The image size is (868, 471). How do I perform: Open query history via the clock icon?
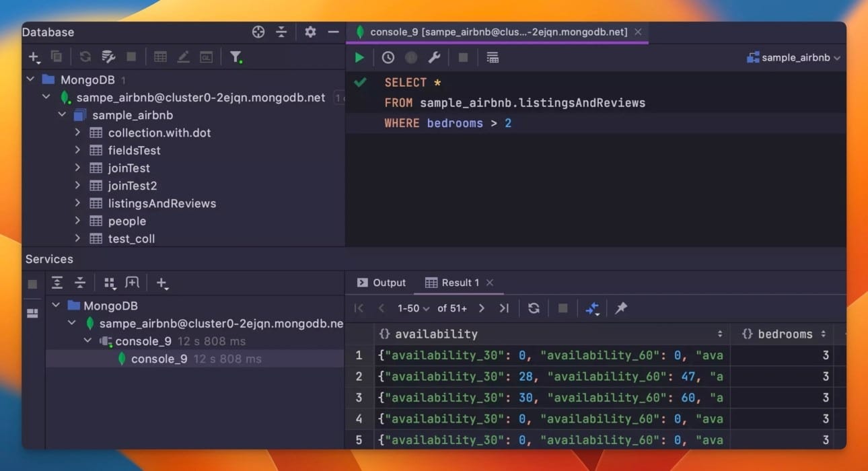(388, 57)
